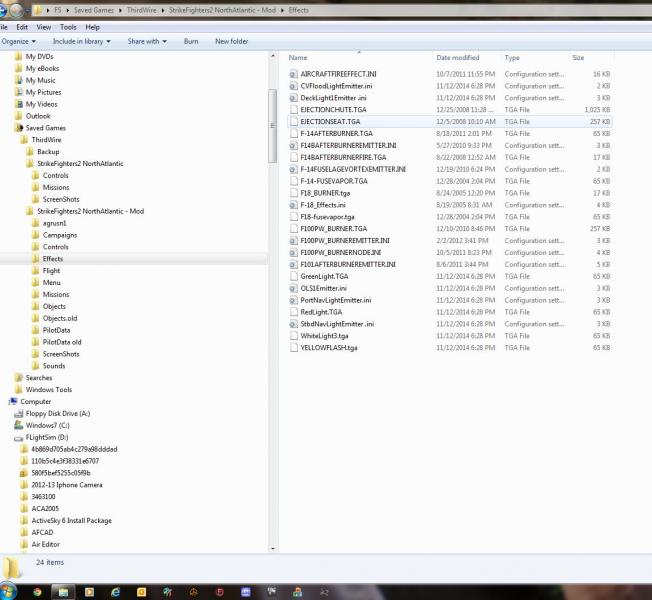This screenshot has height=600, width=652.
Task: Select the YELLOWFLASH.tga file icon
Action: pos(294,348)
